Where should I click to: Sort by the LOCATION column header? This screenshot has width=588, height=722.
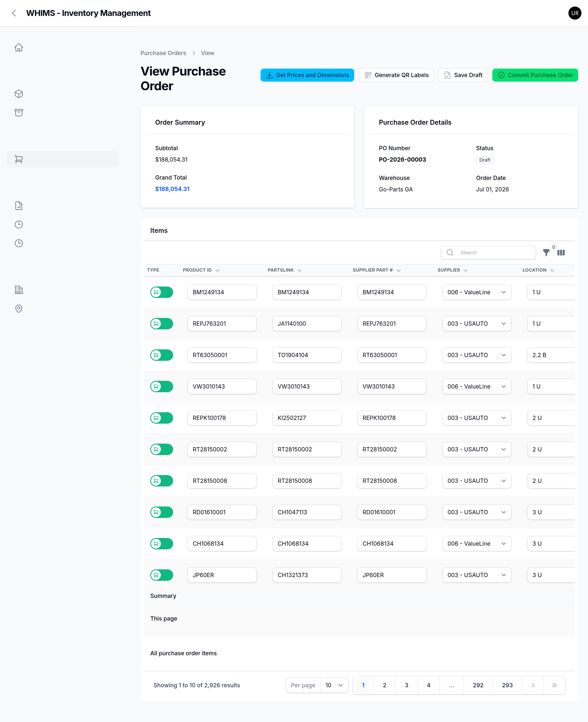pyautogui.click(x=538, y=270)
